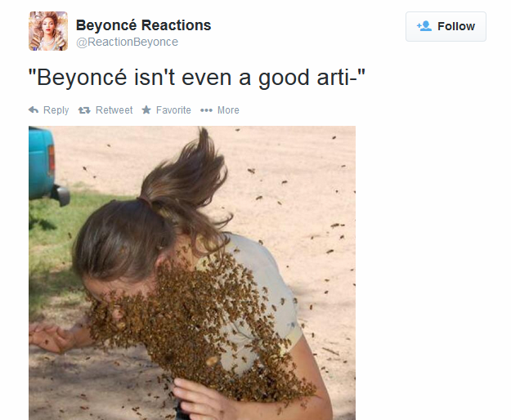This screenshot has width=511, height=420.
Task: Click the teal truck in the photo
Action: (x=45, y=165)
